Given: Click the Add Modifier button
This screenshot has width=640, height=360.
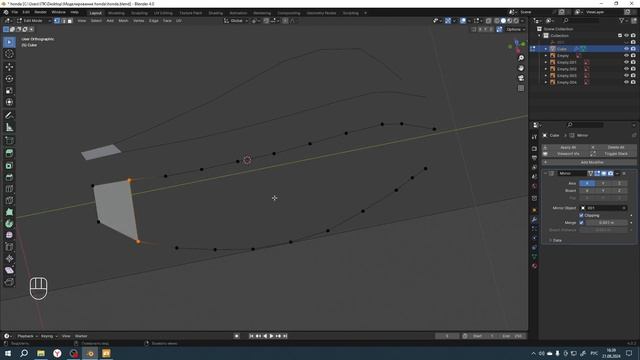Looking at the screenshot, I should click(589, 162).
